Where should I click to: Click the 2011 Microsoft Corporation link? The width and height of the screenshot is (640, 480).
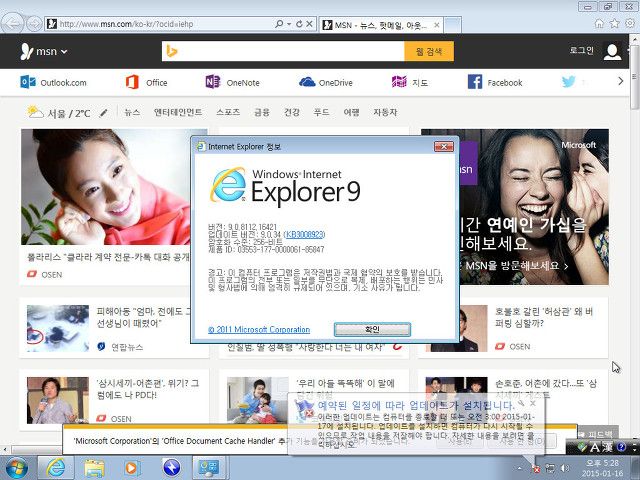point(259,329)
